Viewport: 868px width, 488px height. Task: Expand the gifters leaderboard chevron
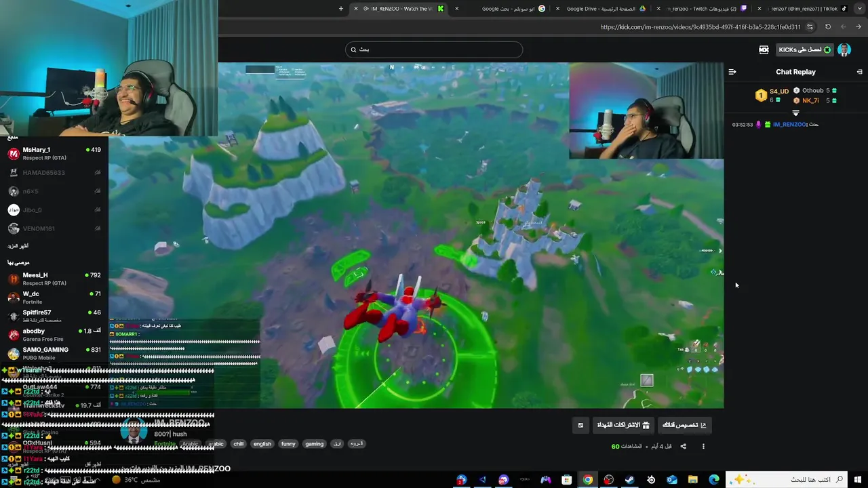click(x=795, y=113)
